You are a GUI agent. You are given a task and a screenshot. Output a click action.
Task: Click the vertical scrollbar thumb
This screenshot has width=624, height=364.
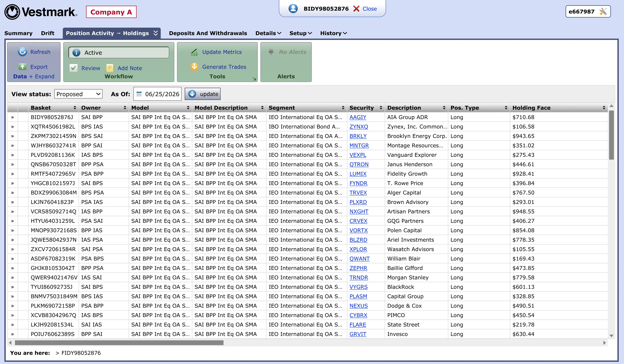pos(611,135)
